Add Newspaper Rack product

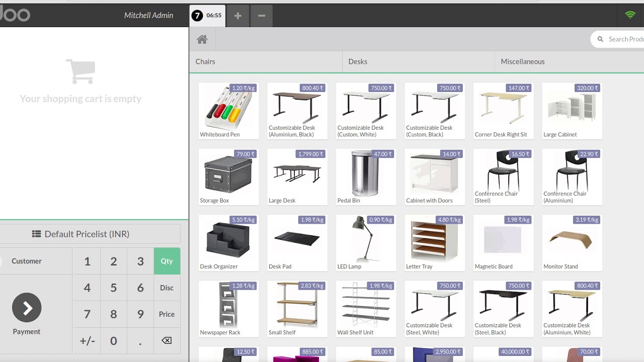[228, 309]
